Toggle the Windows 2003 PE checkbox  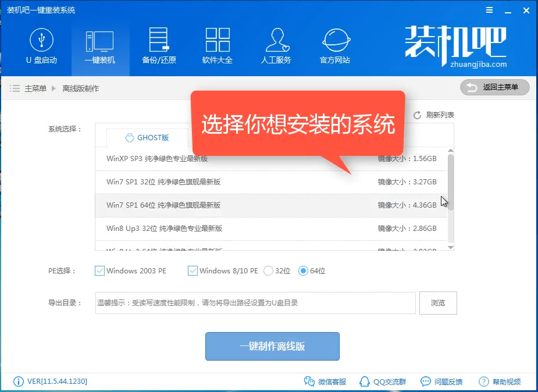point(100,270)
